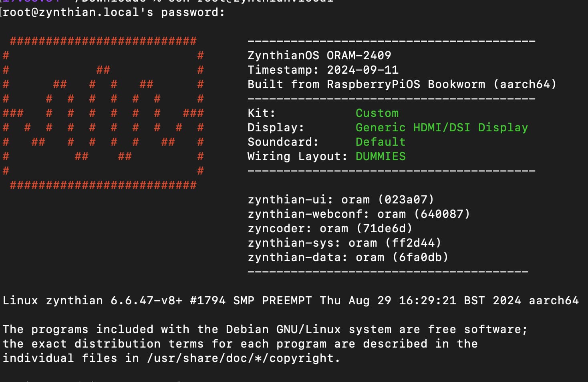Click the zynthian-webconf oram line
588x382 pixels.
tap(359, 214)
